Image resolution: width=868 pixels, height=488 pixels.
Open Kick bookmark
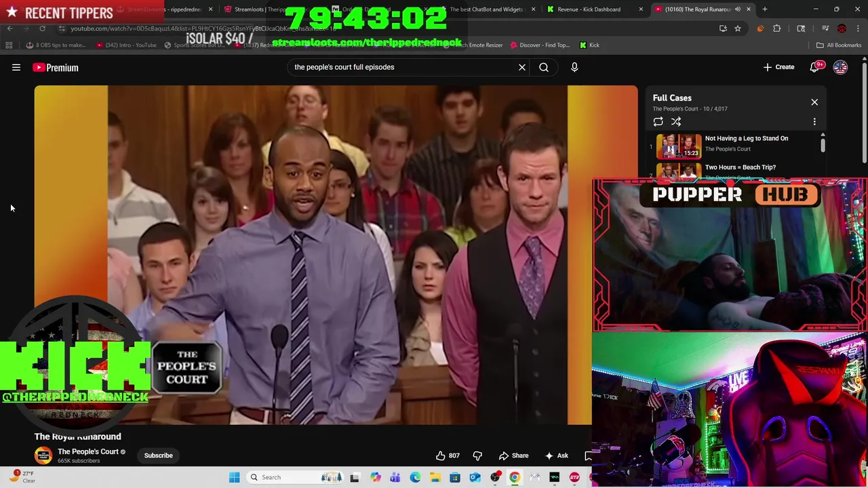click(589, 45)
